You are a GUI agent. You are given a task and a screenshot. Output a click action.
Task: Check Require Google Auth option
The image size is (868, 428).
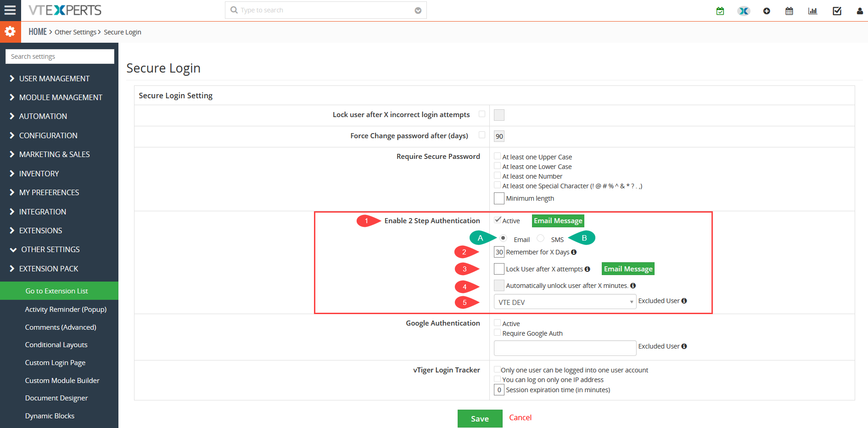[x=497, y=332]
